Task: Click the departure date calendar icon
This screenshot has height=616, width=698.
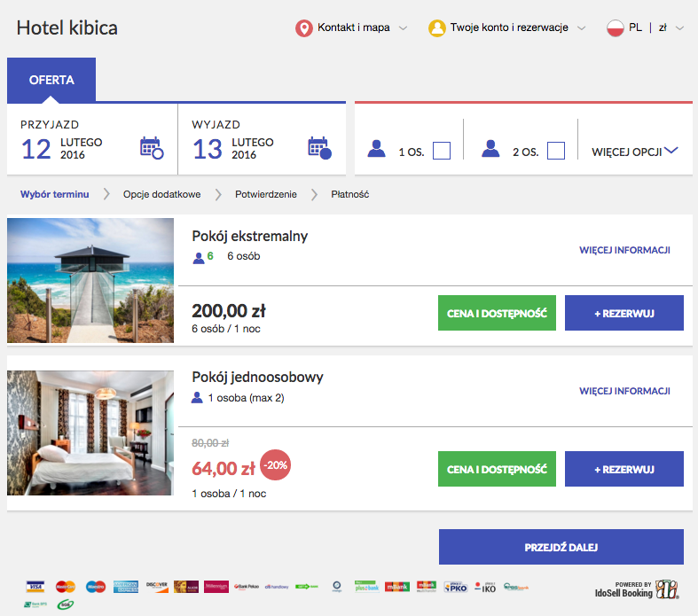Action: coord(319,147)
